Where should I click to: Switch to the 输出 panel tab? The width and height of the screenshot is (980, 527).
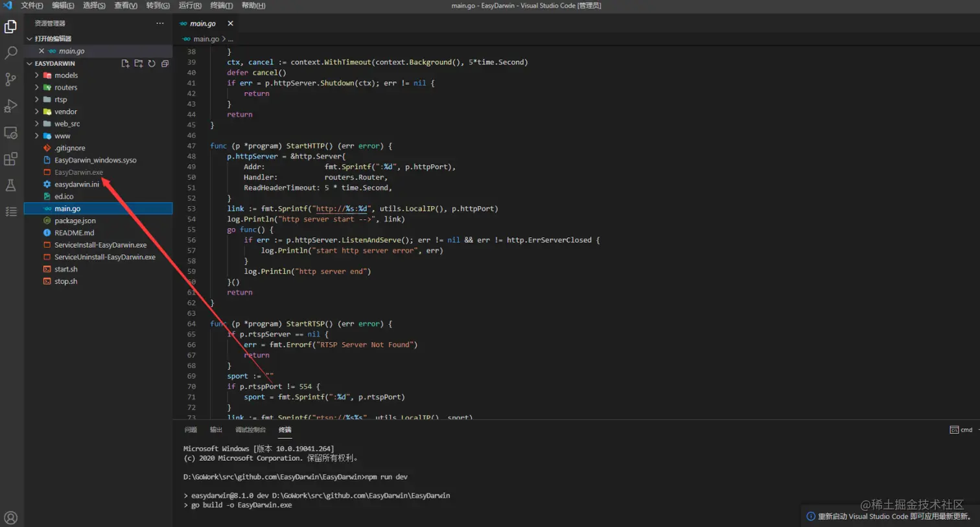click(216, 430)
